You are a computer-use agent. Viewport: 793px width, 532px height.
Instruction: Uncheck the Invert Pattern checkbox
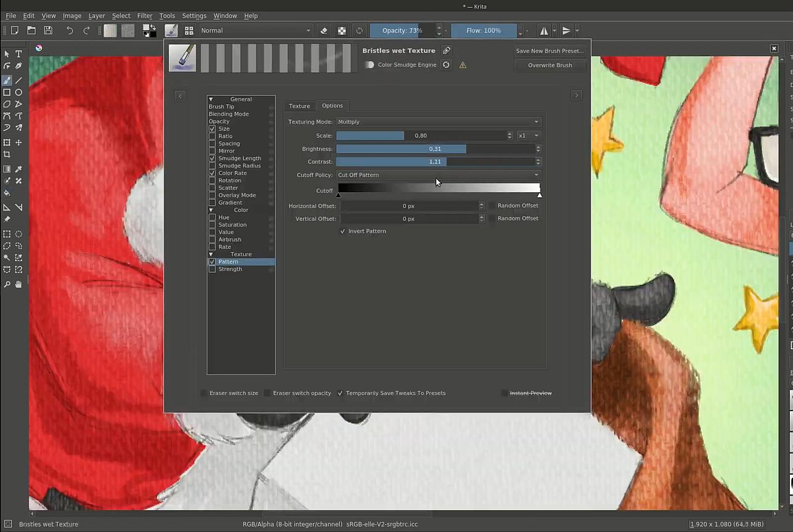(342, 231)
